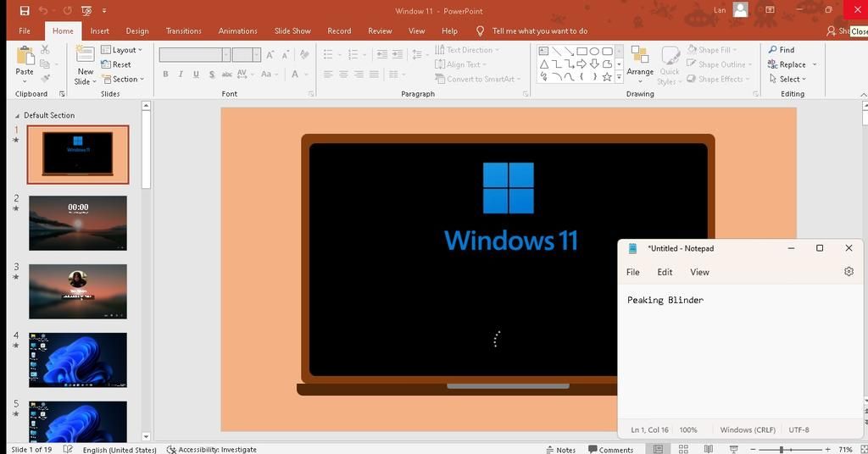Toggle Underline formatting
The image size is (868, 454).
point(196,74)
